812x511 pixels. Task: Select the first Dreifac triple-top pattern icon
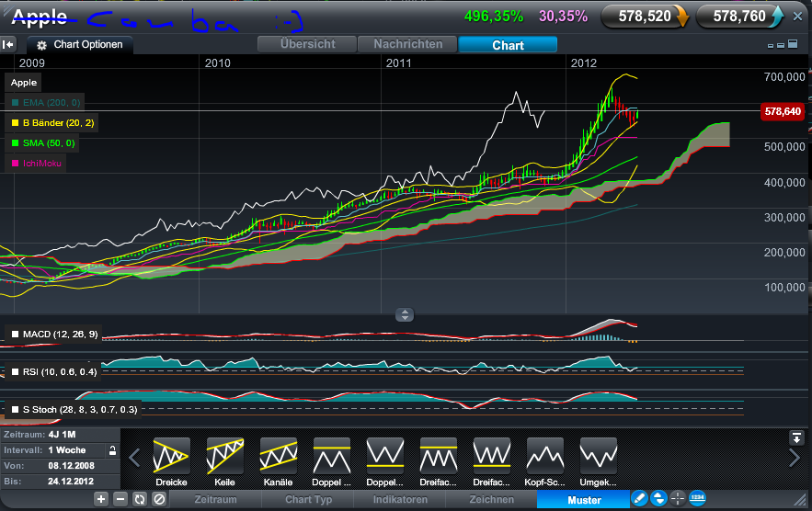coord(438,456)
